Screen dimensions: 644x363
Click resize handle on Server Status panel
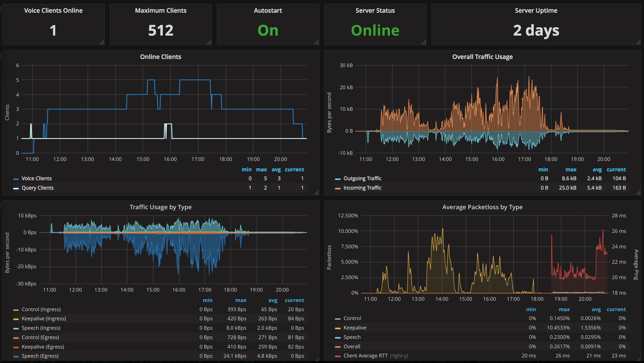(x=424, y=43)
